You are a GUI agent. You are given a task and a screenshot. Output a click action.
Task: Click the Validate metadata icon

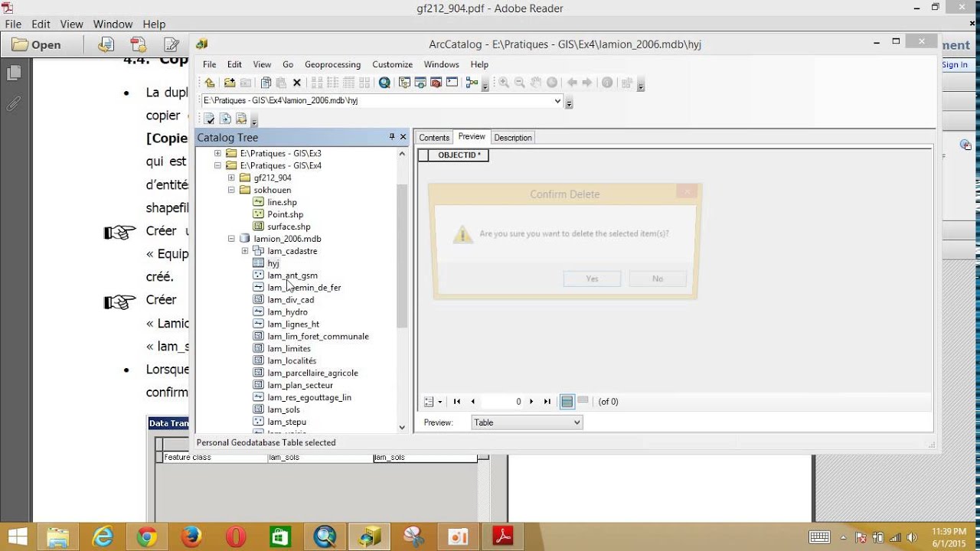(209, 119)
